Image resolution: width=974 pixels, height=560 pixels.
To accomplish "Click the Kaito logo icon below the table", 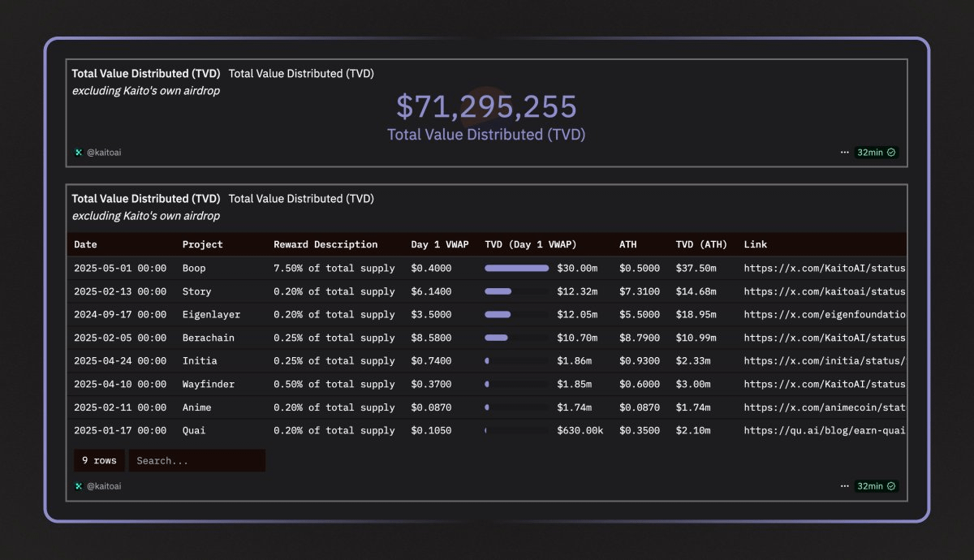I will [x=79, y=486].
